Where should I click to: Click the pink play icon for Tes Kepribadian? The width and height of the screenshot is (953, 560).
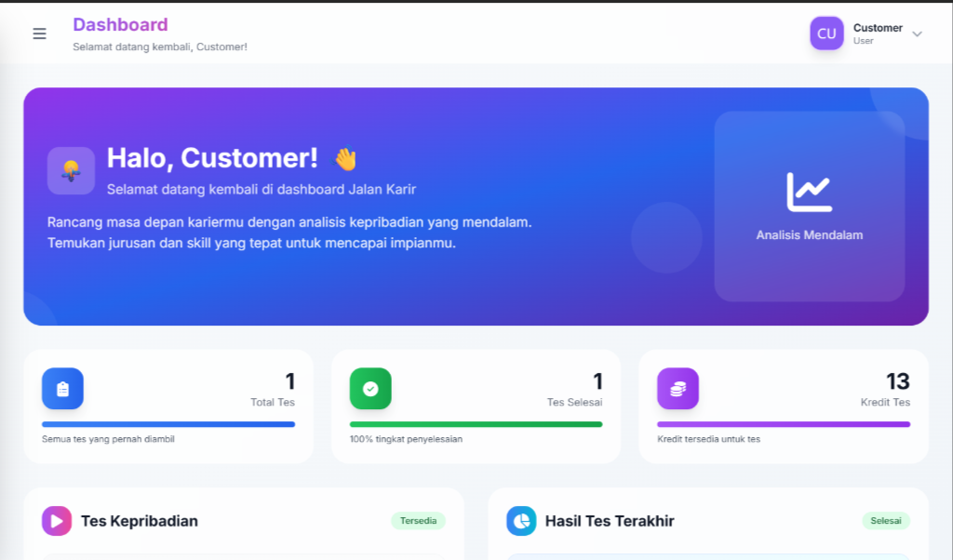point(56,521)
